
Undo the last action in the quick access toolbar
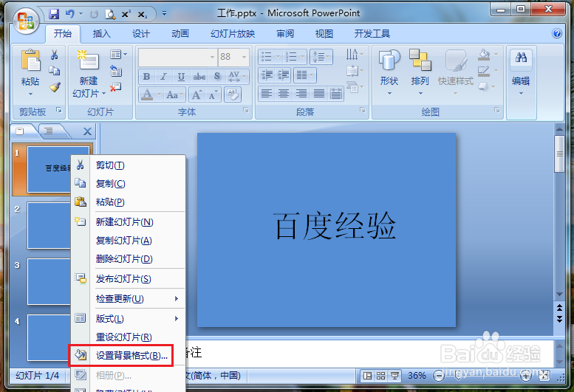[x=70, y=14]
